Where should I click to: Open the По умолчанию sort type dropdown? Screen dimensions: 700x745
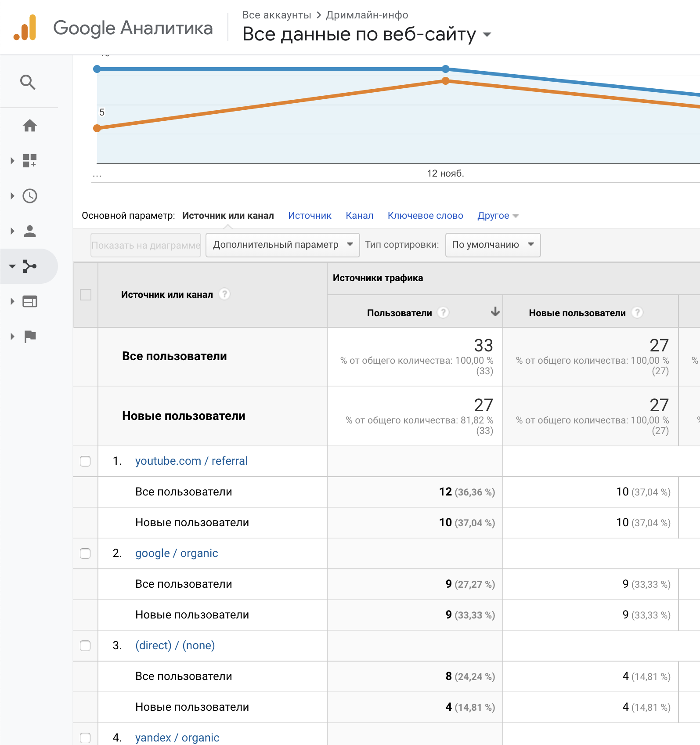pos(493,245)
